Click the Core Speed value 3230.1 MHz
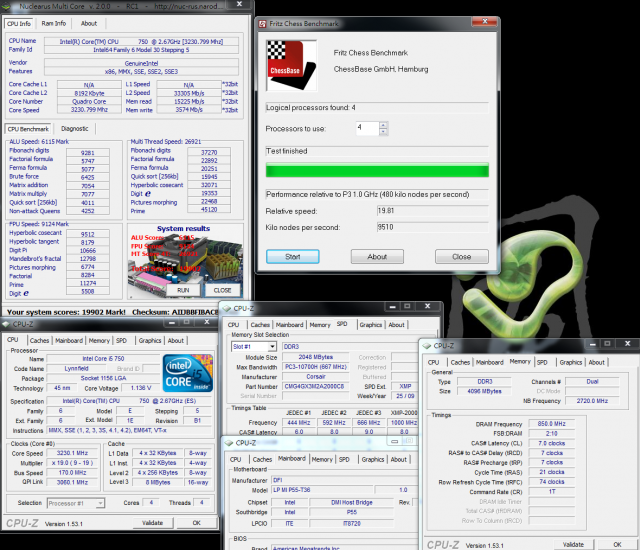The image size is (640, 550). (72, 453)
